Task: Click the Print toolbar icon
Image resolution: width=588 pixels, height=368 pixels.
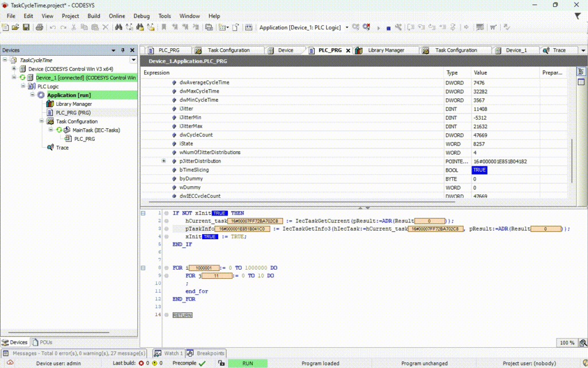Action: (x=39, y=27)
